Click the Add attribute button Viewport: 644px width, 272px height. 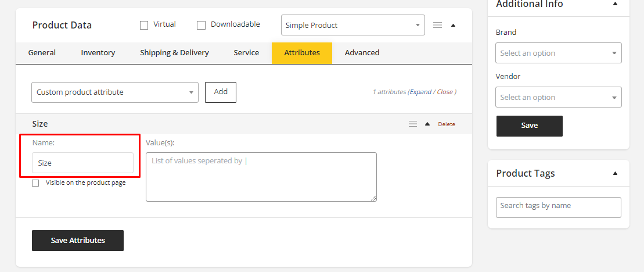(x=221, y=92)
